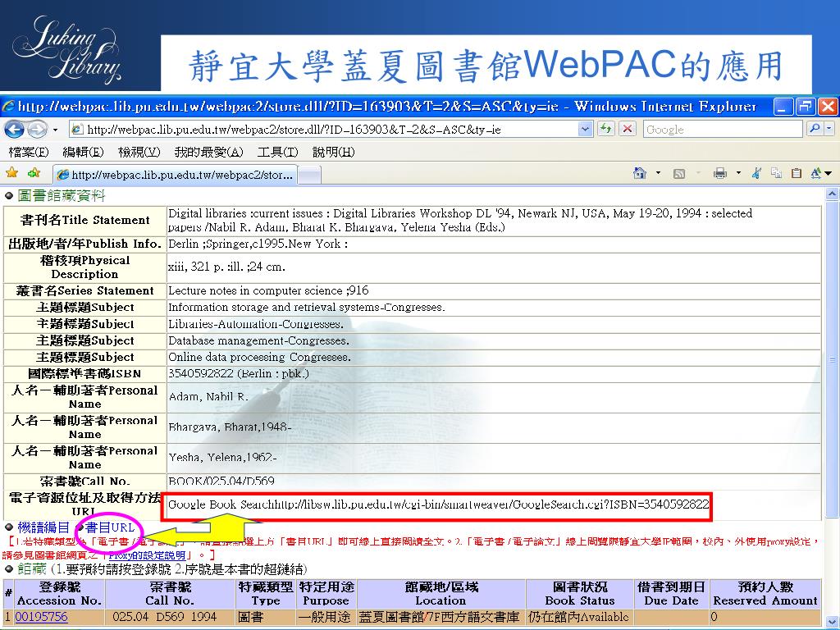Open recent pages dropdown beside Forward button
Image resolution: width=840 pixels, height=630 pixels.
(x=55, y=130)
